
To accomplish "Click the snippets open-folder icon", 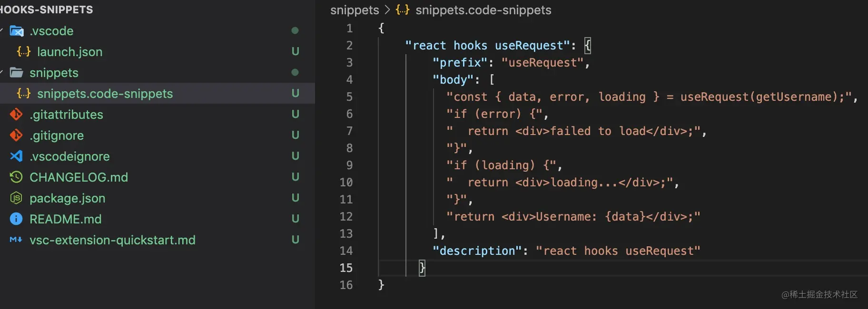I will pos(17,73).
